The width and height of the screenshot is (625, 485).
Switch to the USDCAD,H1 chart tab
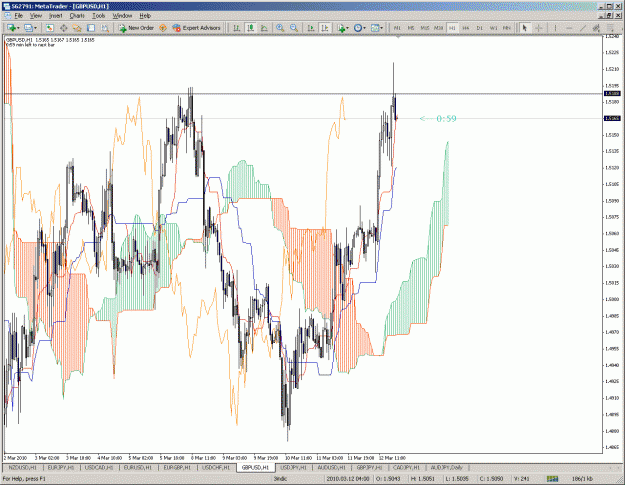point(99,467)
